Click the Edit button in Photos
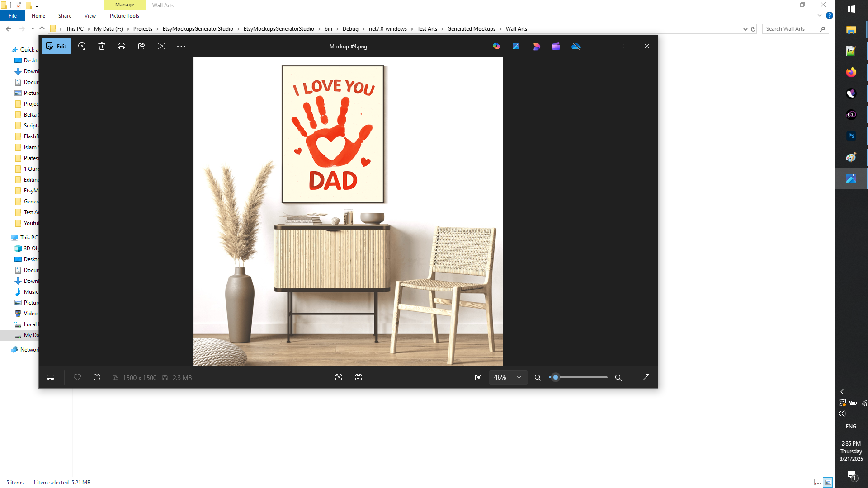 coord(56,46)
